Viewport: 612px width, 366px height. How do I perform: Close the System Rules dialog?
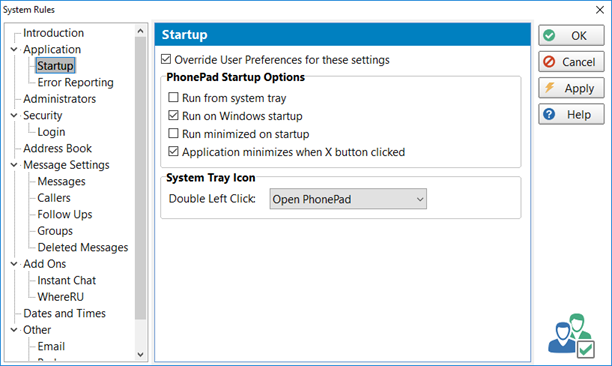[600, 9]
